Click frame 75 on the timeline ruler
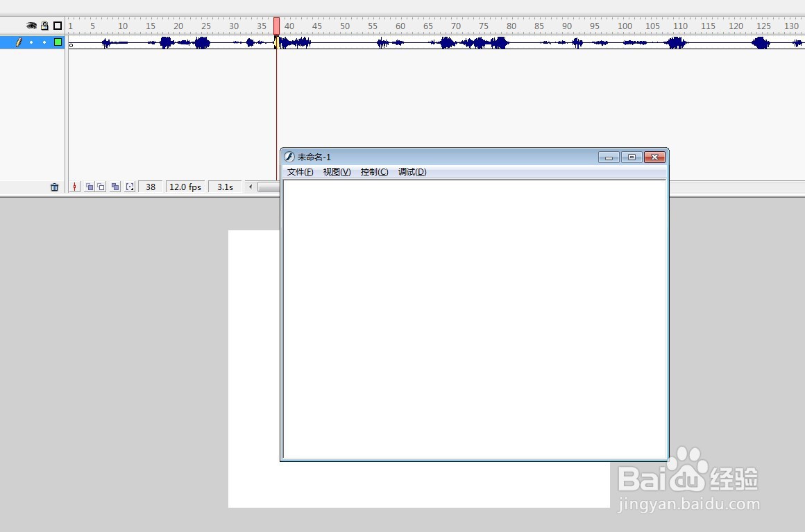The width and height of the screenshot is (805, 532). pos(483,26)
